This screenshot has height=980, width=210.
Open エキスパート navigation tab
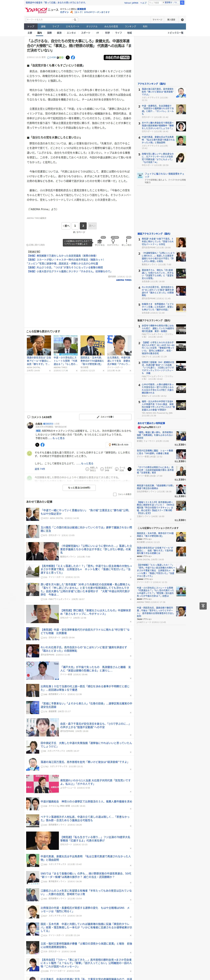[72, 27]
